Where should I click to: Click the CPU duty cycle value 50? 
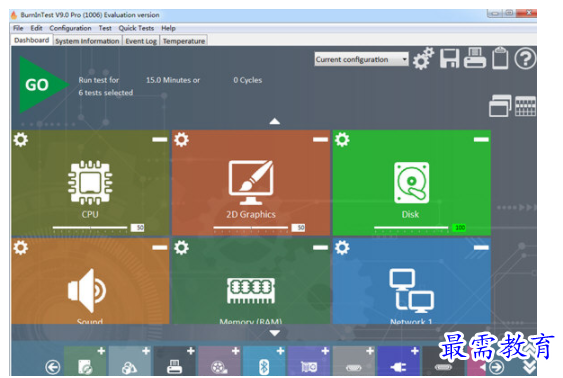click(138, 228)
